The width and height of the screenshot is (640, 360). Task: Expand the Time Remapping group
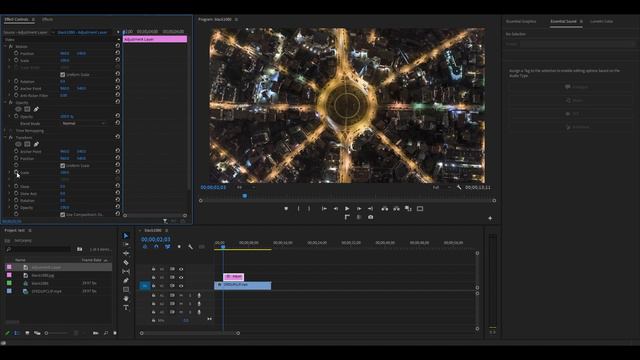5,131
